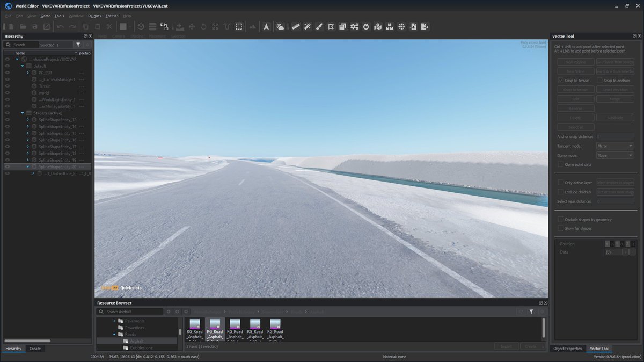Click the Redo arrow icon
Screen dimensions: 644x362
click(72, 26)
